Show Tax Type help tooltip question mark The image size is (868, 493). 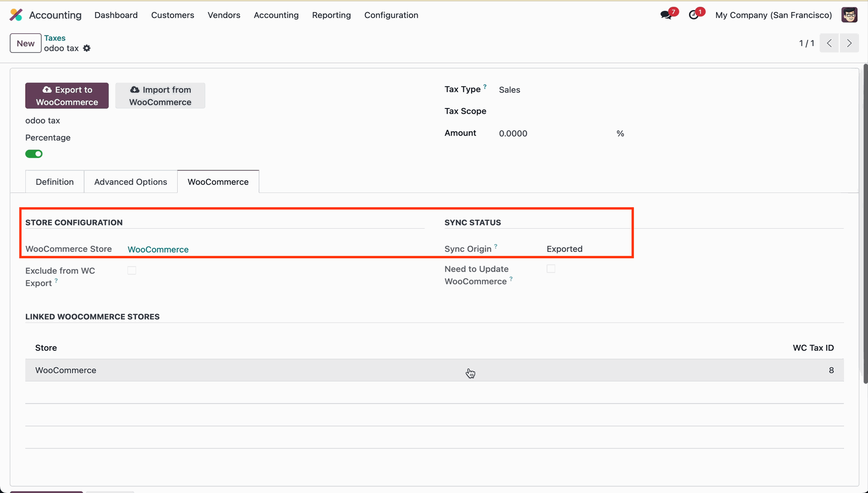[x=485, y=86]
